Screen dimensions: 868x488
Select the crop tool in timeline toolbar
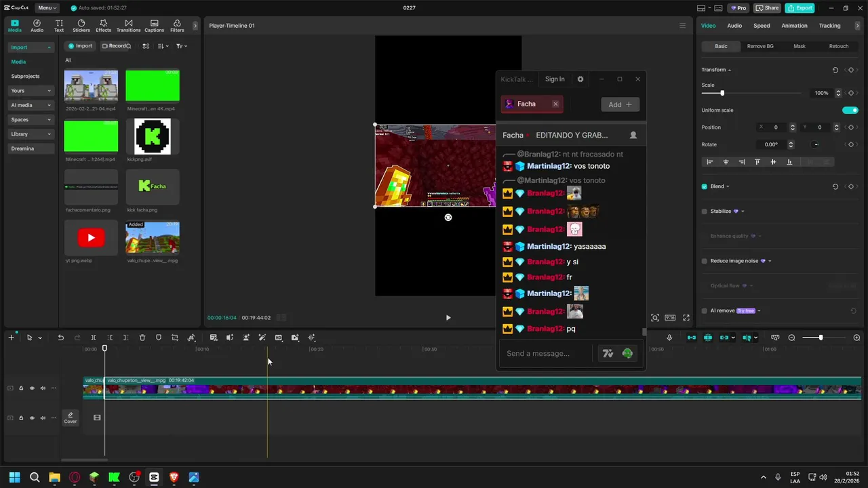coord(175,338)
